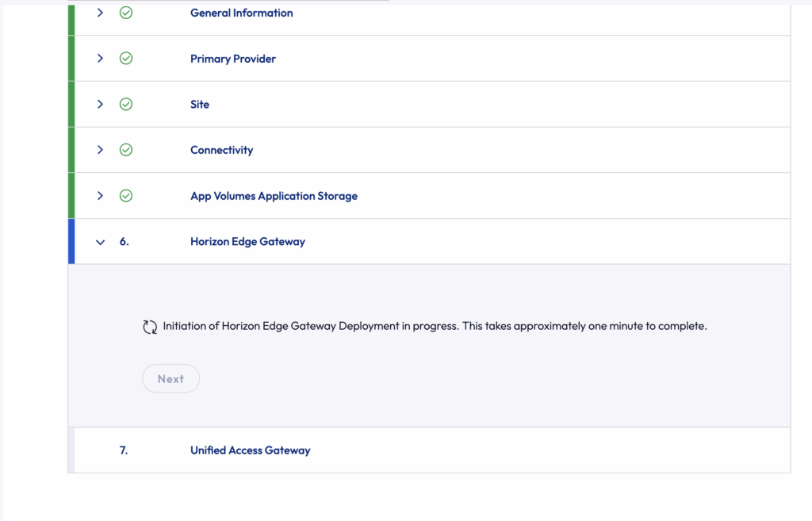Expand the Site section chevron
Viewport: 812px width, 521px height.
click(100, 104)
